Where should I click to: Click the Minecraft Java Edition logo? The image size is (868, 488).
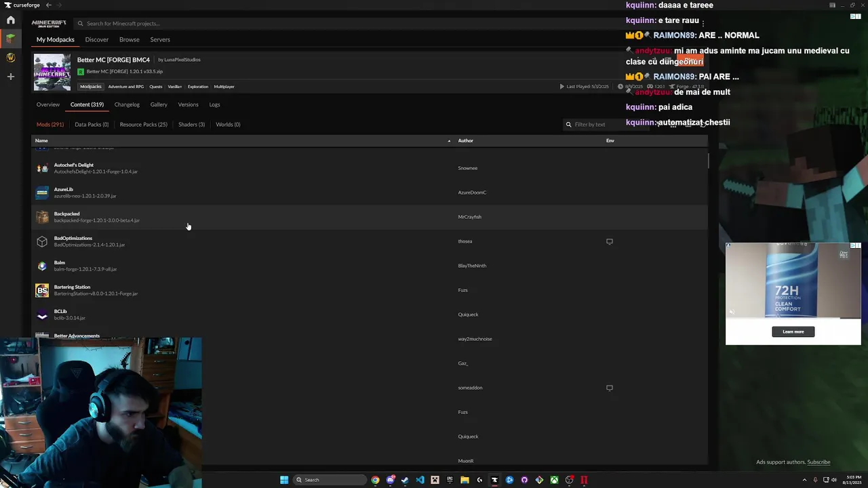click(x=49, y=23)
